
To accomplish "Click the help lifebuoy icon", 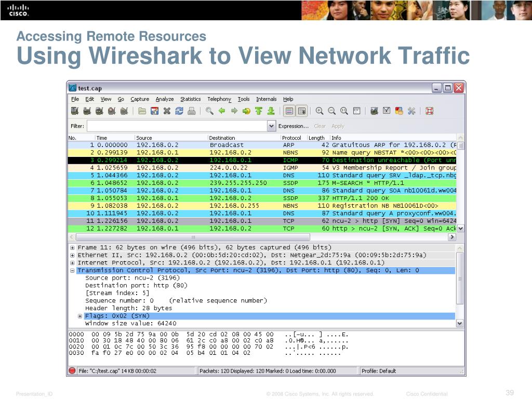I will pos(429,111).
